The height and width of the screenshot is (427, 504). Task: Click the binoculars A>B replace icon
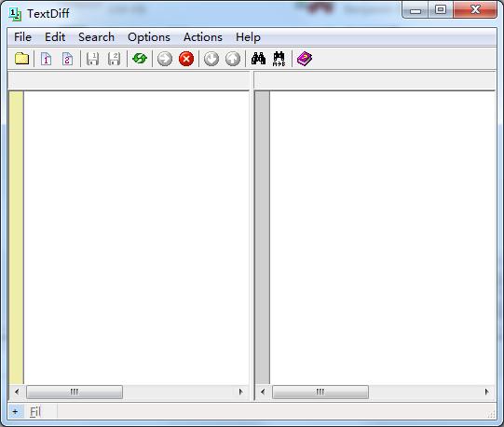(279, 59)
